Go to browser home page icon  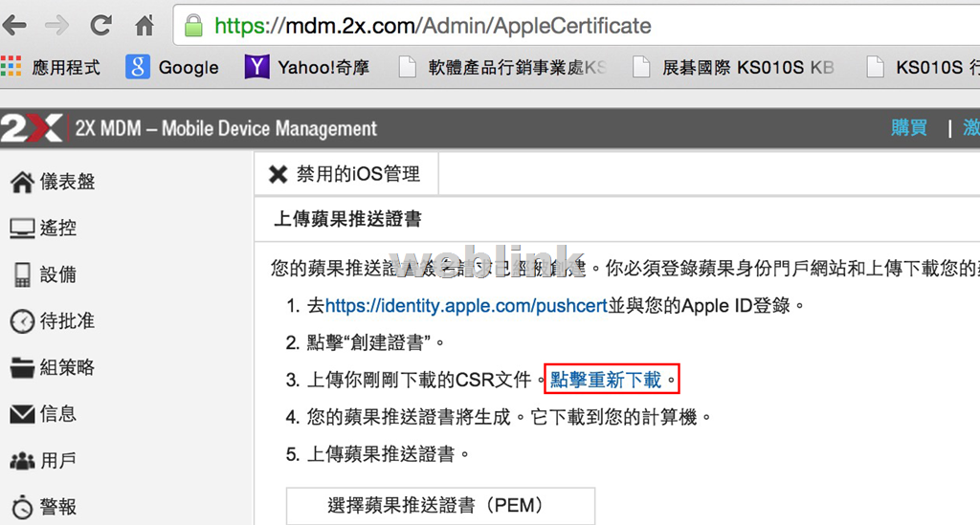pos(145,26)
